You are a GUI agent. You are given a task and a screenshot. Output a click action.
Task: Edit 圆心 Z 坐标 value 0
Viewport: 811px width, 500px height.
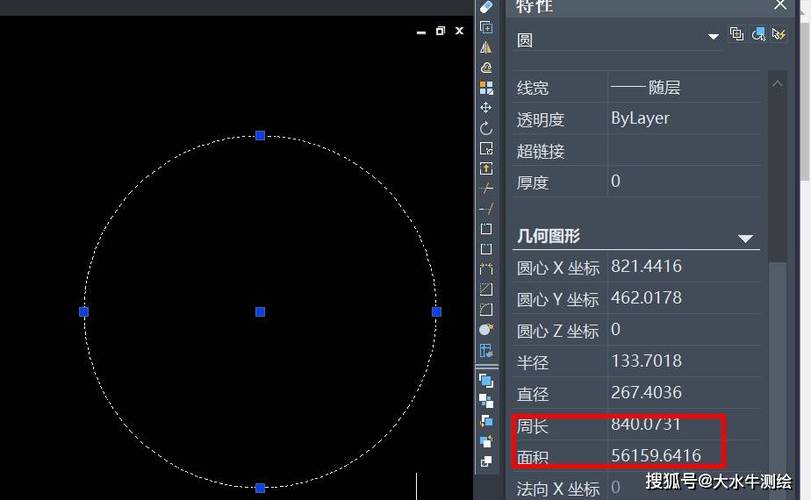(x=684, y=330)
